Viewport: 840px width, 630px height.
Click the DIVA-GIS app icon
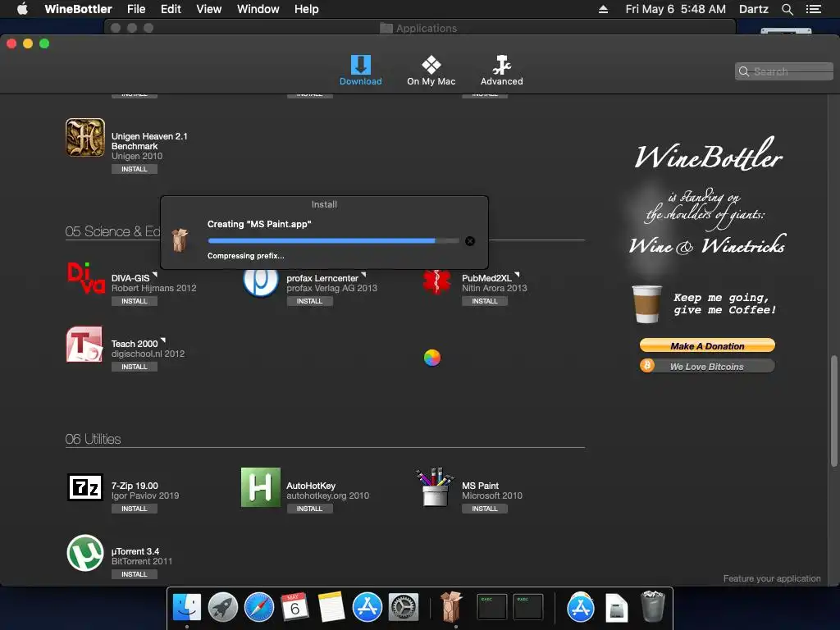85,277
